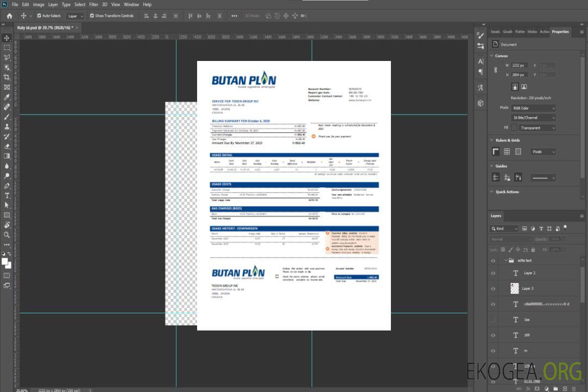Open the Window menu
This screenshot has width=588, height=392.
tap(131, 4)
